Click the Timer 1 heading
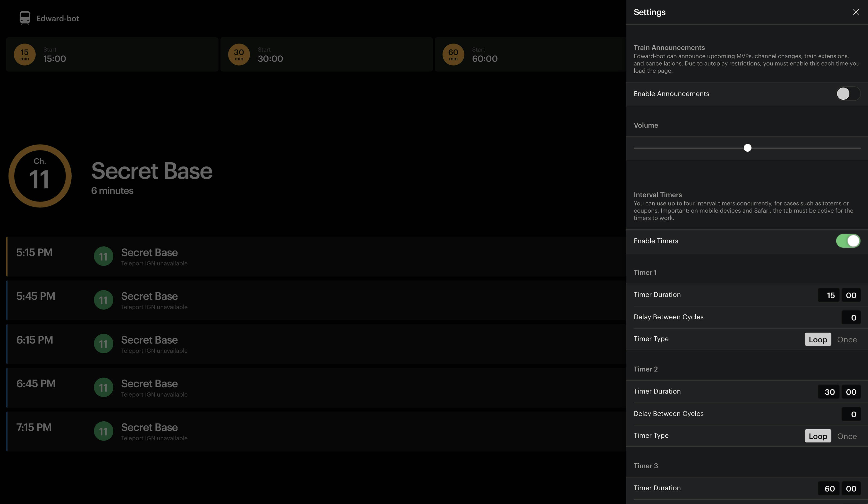 coord(645,273)
